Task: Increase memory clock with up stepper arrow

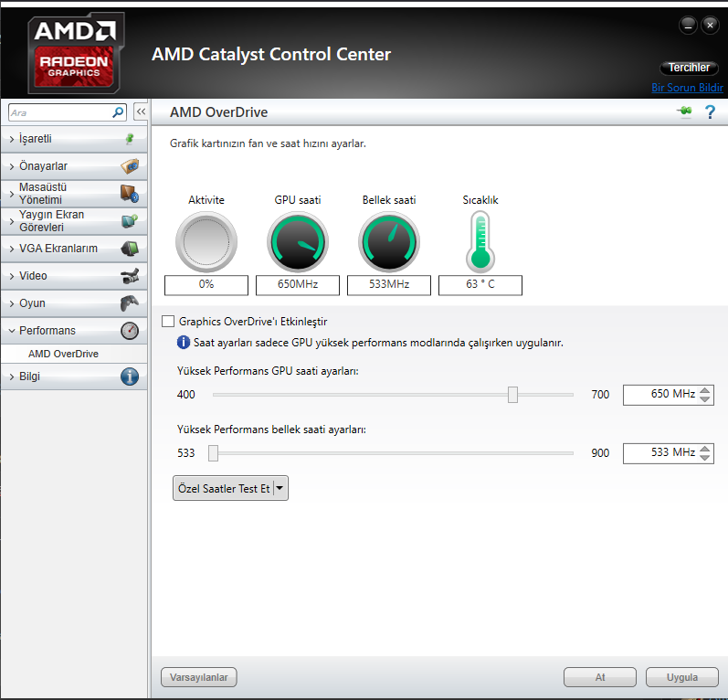Action: (705, 449)
